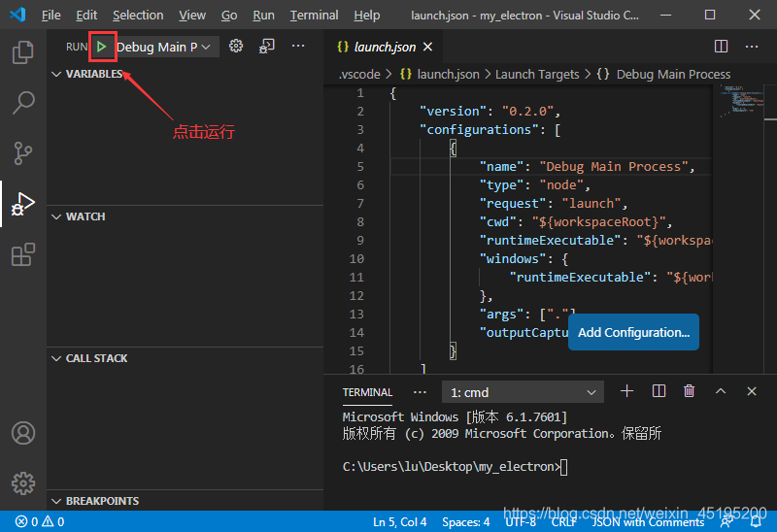Click the "request": "launch" line
This screenshot has width=777, height=532.
(553, 204)
